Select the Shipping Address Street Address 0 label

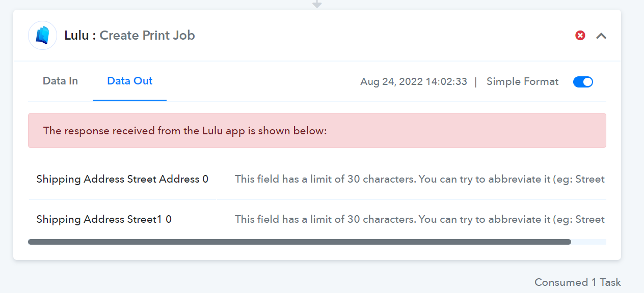[122, 179]
